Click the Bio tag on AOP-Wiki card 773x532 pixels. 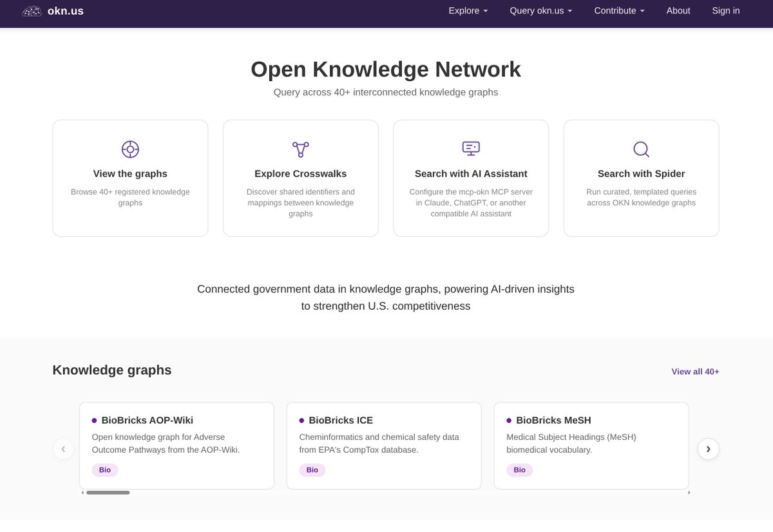click(105, 470)
